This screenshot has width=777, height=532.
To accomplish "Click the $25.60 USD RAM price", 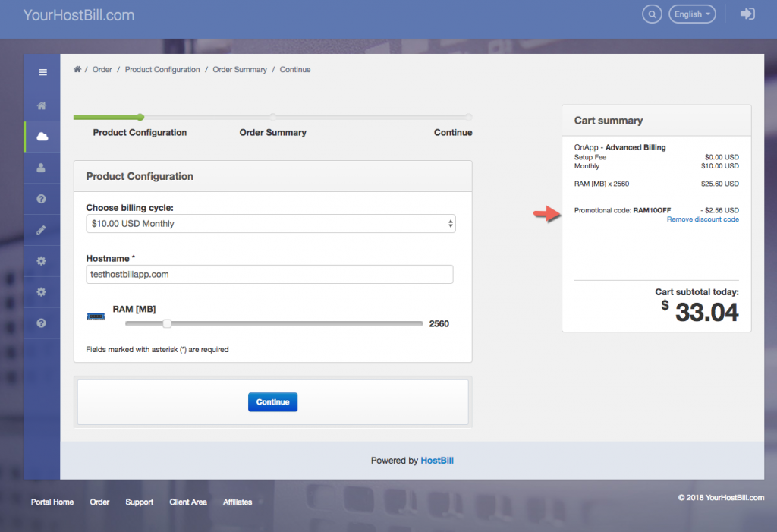I will pyautogui.click(x=719, y=184).
